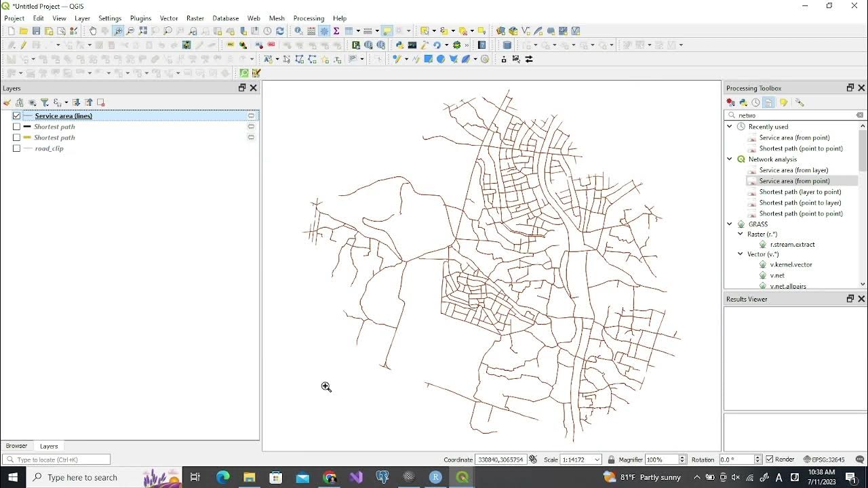Click the Coordinate input field

(500, 460)
